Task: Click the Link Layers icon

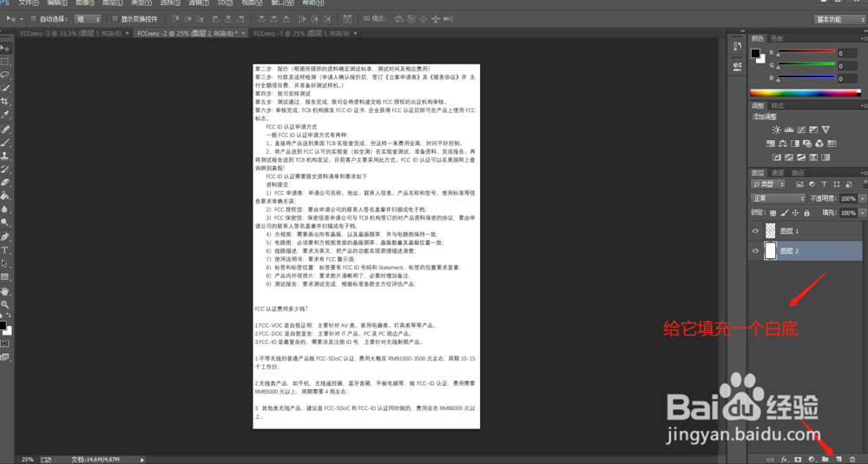Action: (770, 460)
